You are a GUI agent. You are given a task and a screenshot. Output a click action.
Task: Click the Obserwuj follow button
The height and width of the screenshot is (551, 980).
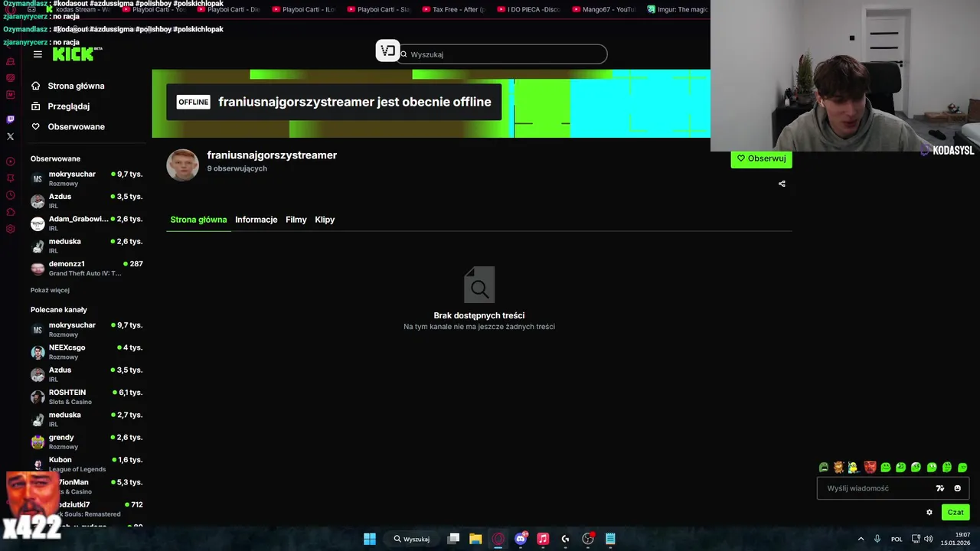point(761,158)
